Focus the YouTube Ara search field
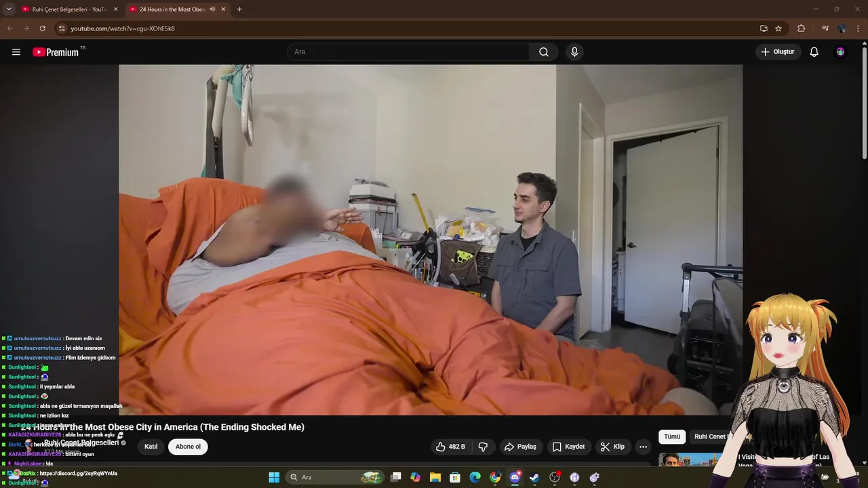 (409, 52)
